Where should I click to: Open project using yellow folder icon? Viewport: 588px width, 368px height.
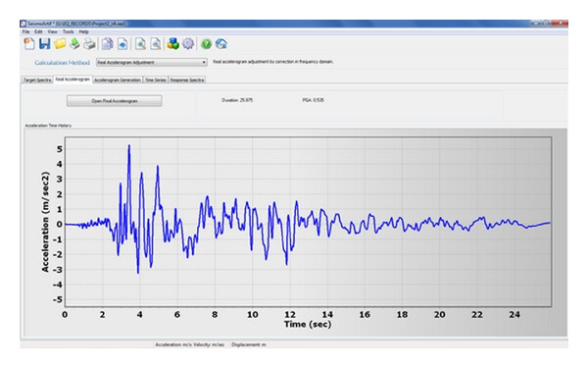tap(60, 44)
